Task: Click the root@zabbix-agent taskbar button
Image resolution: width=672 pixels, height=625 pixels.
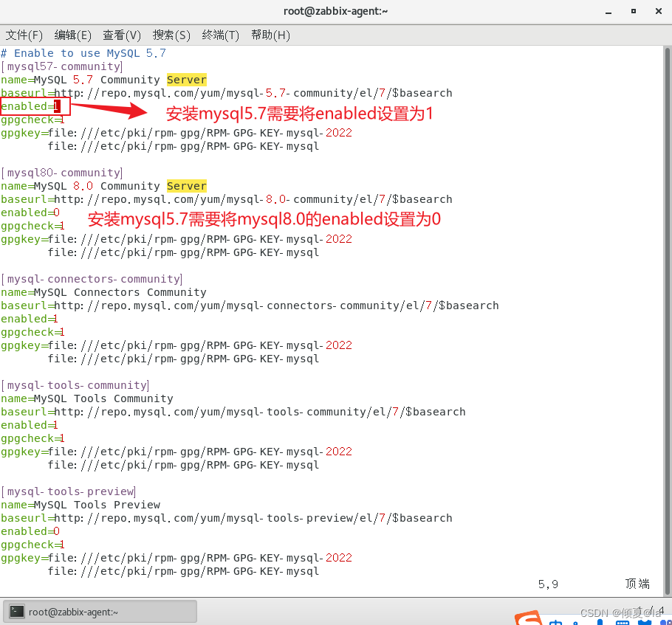Action: click(100, 612)
